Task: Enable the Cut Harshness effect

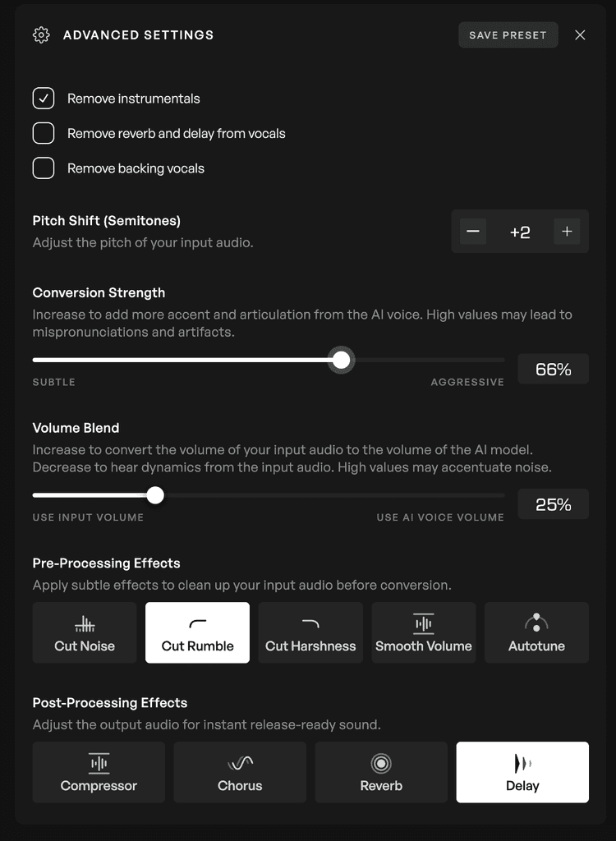Action: [310, 632]
